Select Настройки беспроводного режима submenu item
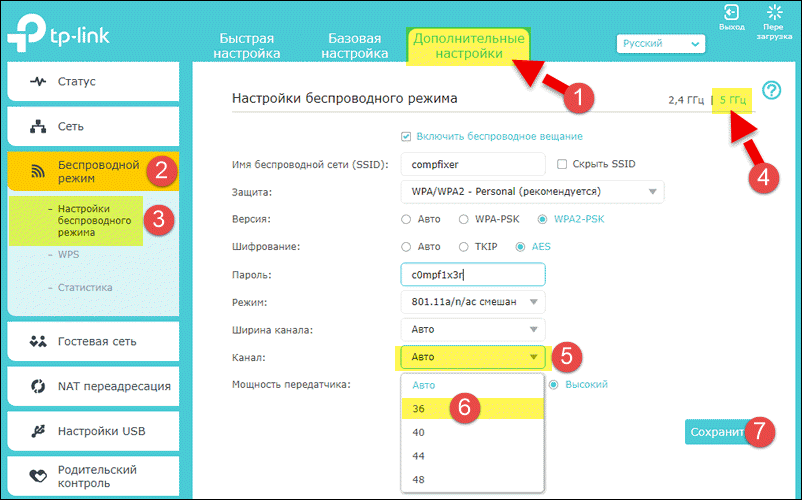Image resolution: width=802 pixels, height=500 pixels. [94, 220]
